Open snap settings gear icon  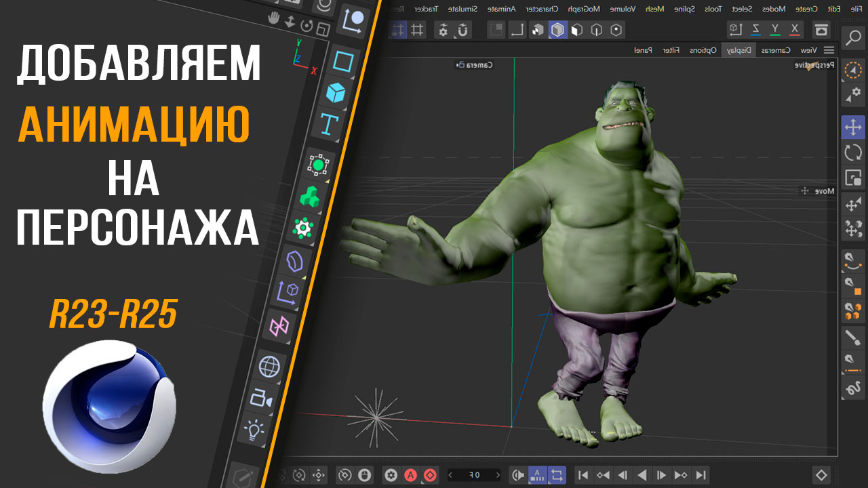(x=443, y=30)
